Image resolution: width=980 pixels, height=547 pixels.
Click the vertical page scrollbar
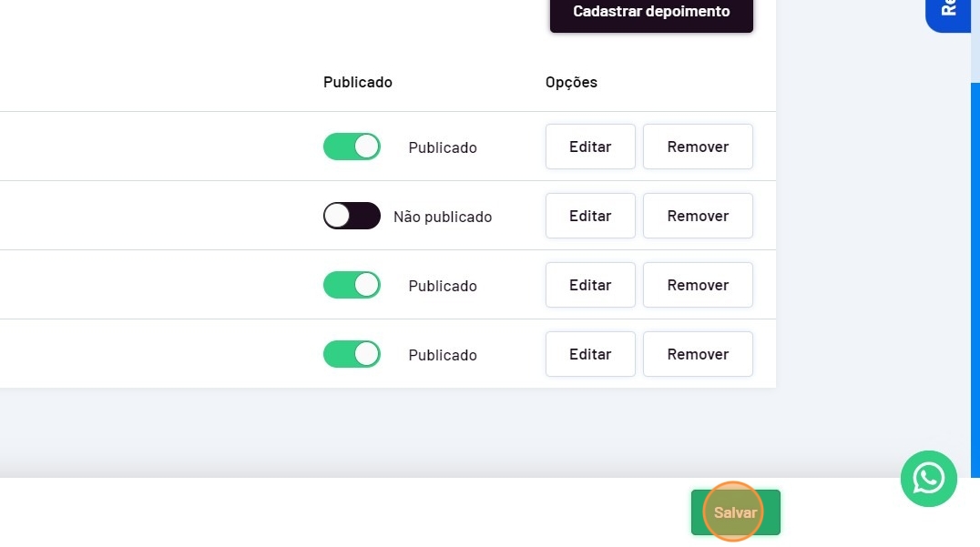975,273
